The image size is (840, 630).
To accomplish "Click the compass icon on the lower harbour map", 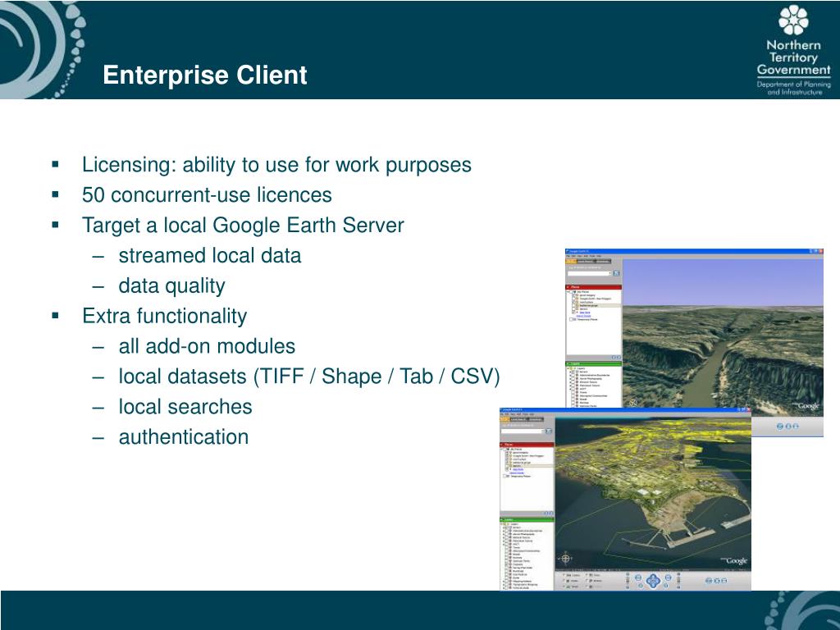I will point(565,559).
